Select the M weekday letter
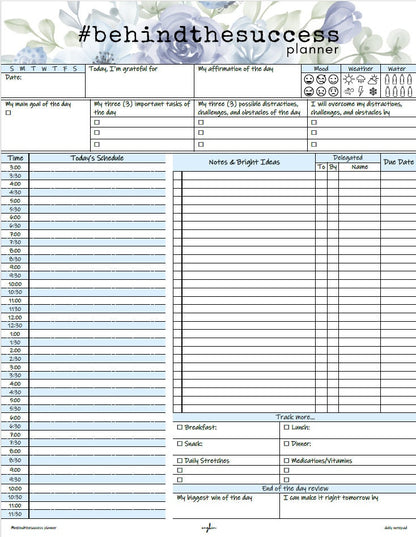 [23, 68]
